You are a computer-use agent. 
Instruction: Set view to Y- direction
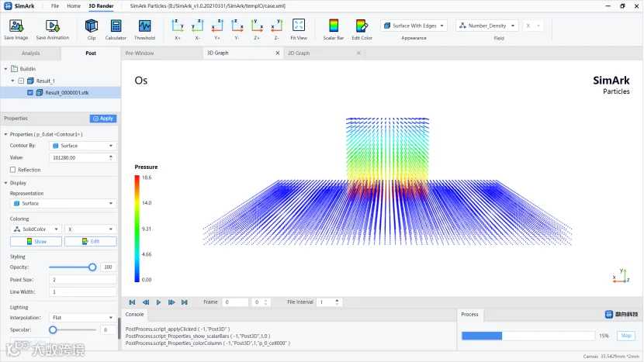pos(237,29)
